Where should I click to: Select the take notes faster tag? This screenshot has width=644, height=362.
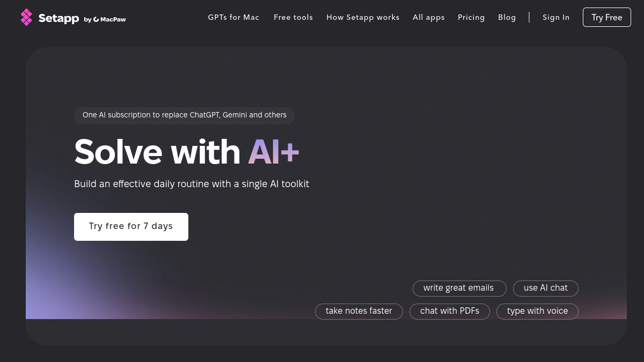click(x=359, y=311)
